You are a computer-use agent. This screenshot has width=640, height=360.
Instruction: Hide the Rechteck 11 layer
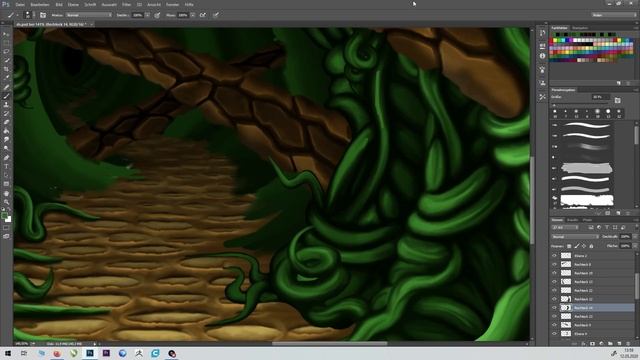554,282
